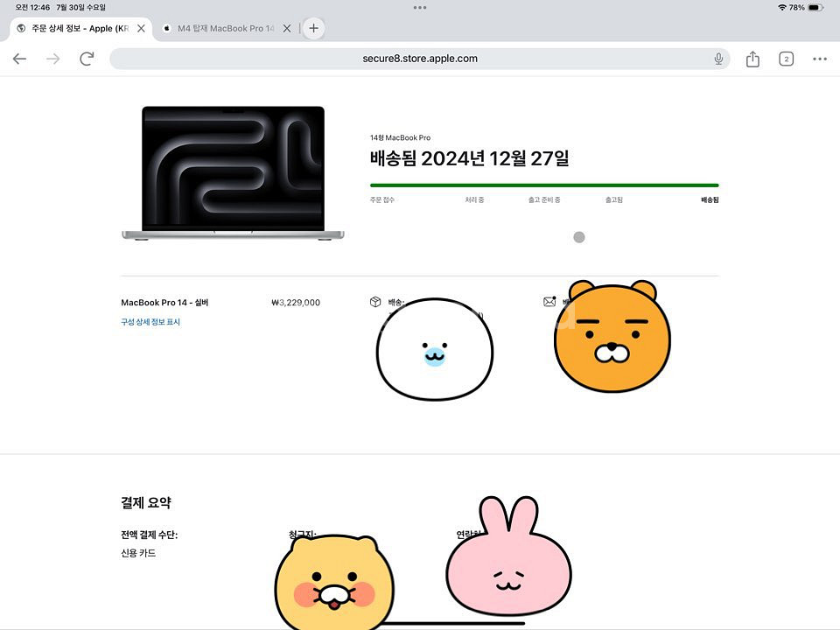840x630 pixels.
Task: Open the tab switcher showing 2 tabs
Action: coord(786,59)
